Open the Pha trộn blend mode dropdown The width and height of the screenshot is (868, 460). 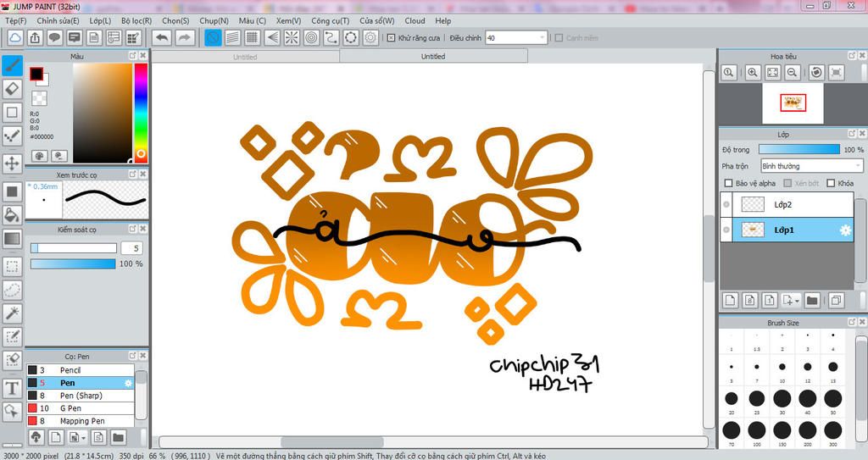[811, 166]
